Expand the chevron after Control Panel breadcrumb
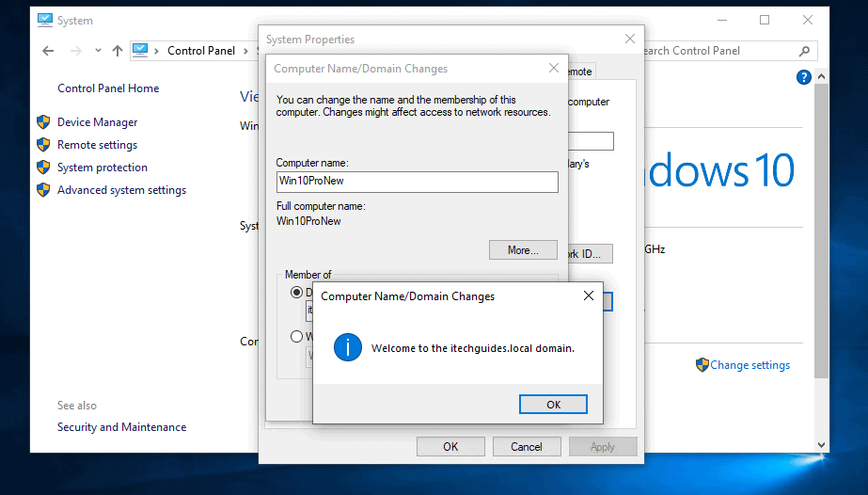The image size is (868, 495). click(x=245, y=51)
